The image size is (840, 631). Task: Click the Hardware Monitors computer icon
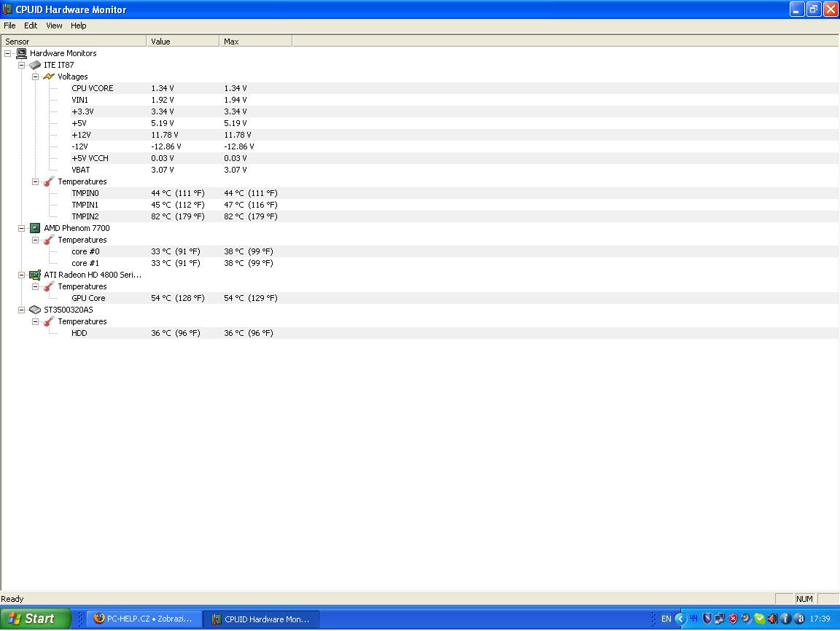pyautogui.click(x=21, y=53)
